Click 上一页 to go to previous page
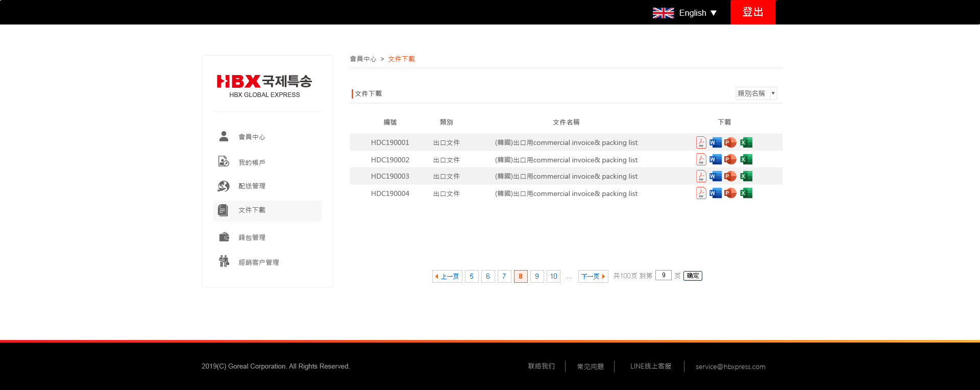This screenshot has height=390, width=980. [447, 276]
